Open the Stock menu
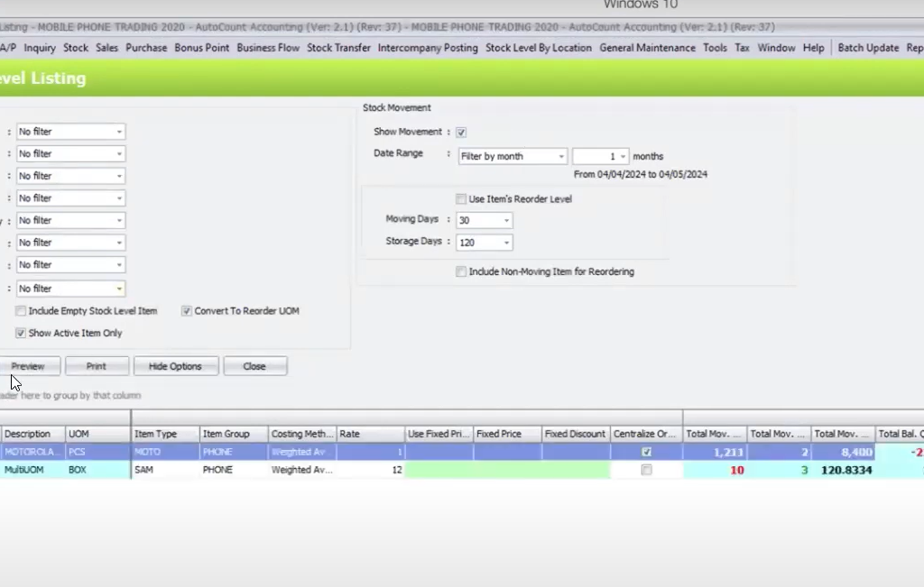 [76, 48]
